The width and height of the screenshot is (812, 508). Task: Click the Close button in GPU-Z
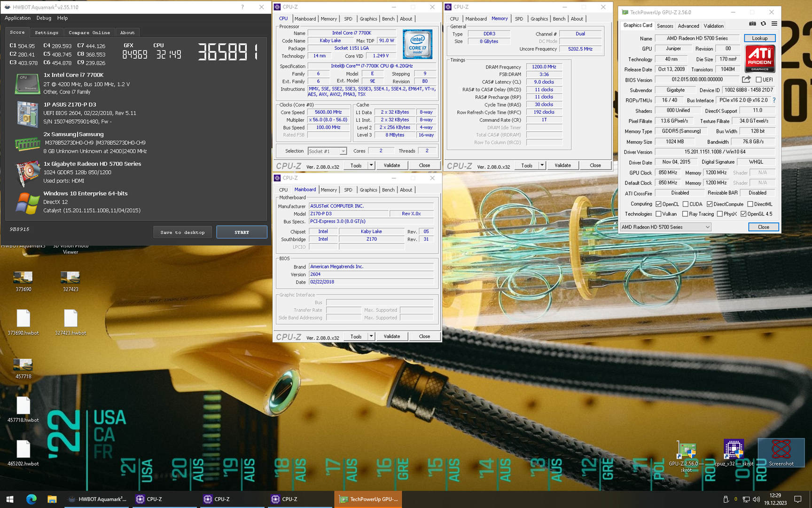click(764, 227)
